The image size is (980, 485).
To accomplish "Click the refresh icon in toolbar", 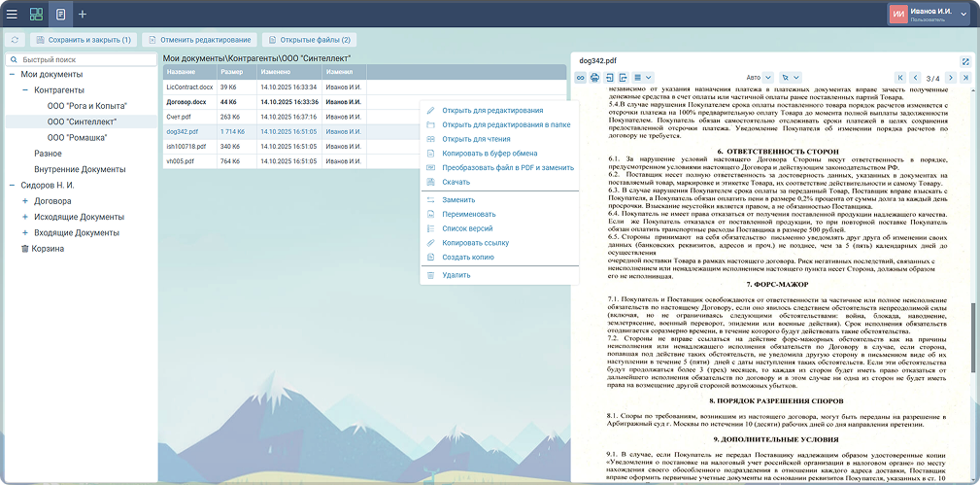I will (15, 40).
